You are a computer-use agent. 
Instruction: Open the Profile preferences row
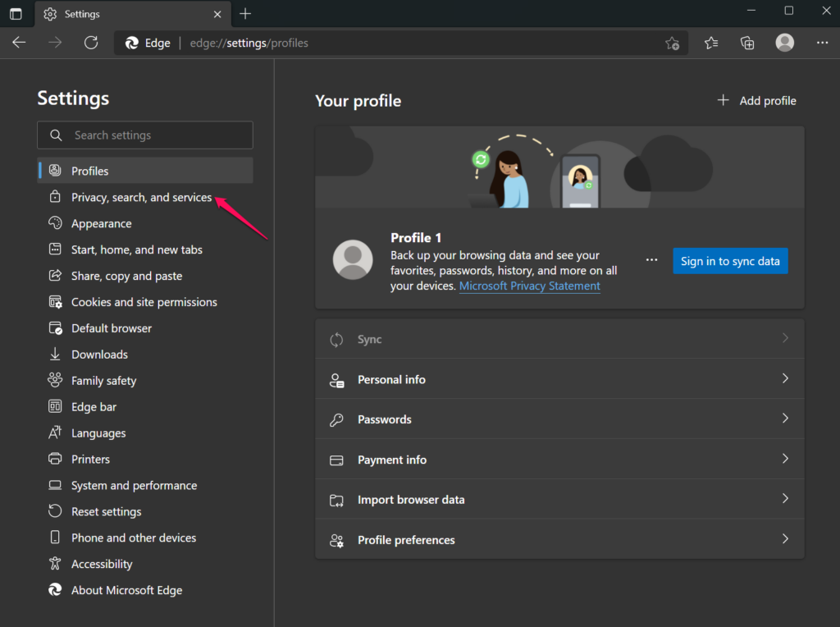(559, 540)
